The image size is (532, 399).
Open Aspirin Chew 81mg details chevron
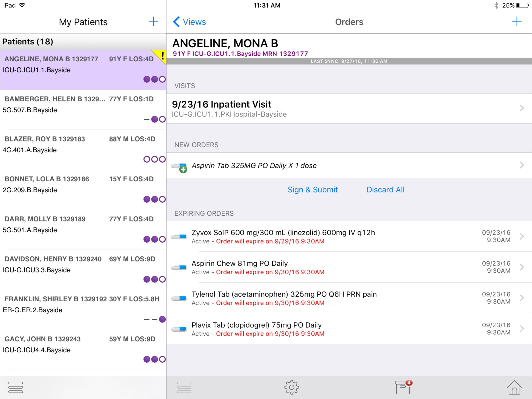pos(522,267)
